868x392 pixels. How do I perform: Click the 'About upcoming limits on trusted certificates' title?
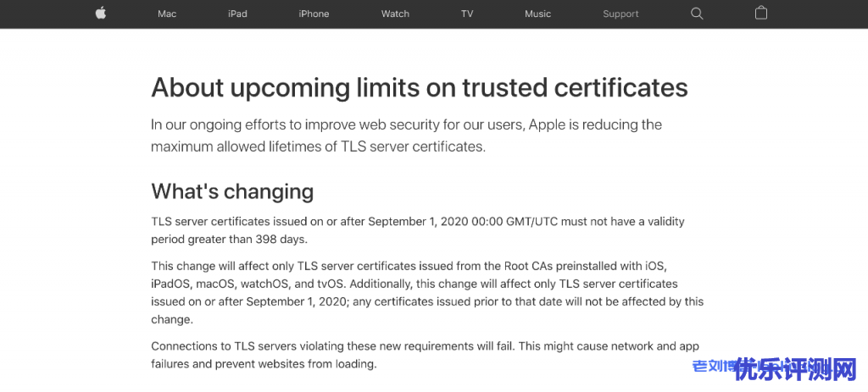(x=419, y=87)
